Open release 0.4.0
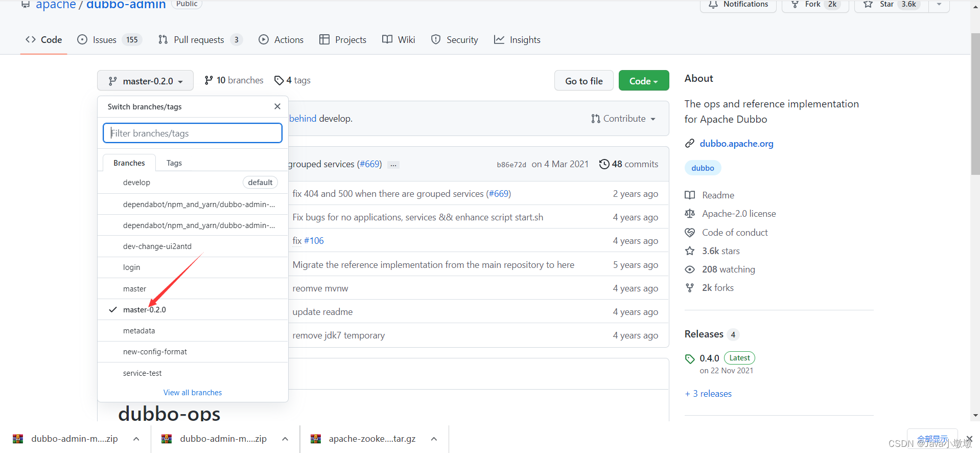Viewport: 980px width, 453px height. coord(709,358)
